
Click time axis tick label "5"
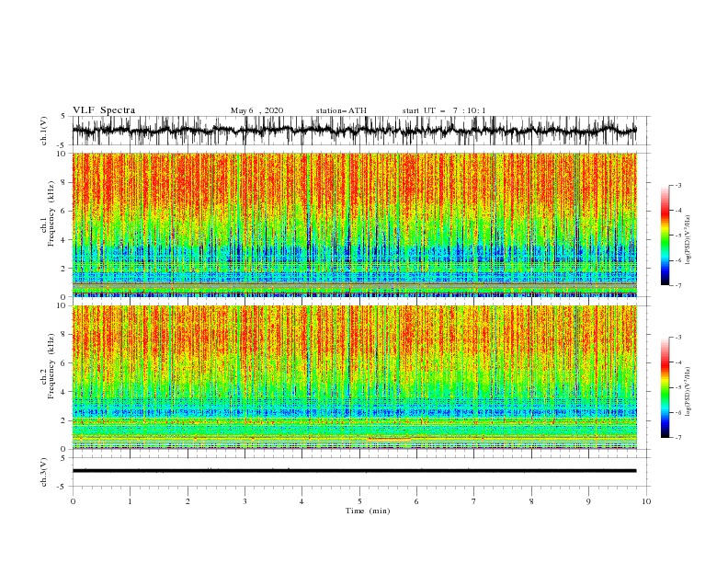[x=359, y=501]
